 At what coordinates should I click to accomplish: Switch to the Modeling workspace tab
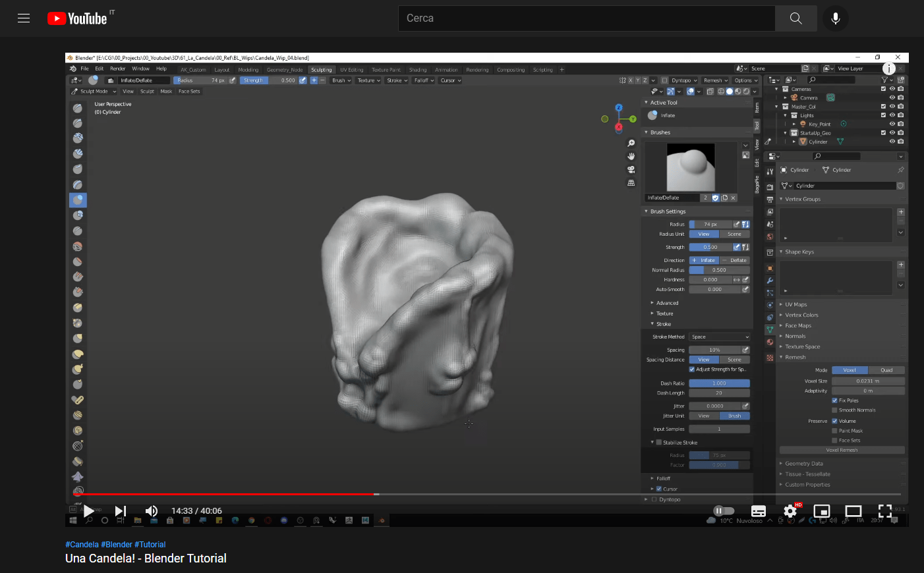(248, 70)
